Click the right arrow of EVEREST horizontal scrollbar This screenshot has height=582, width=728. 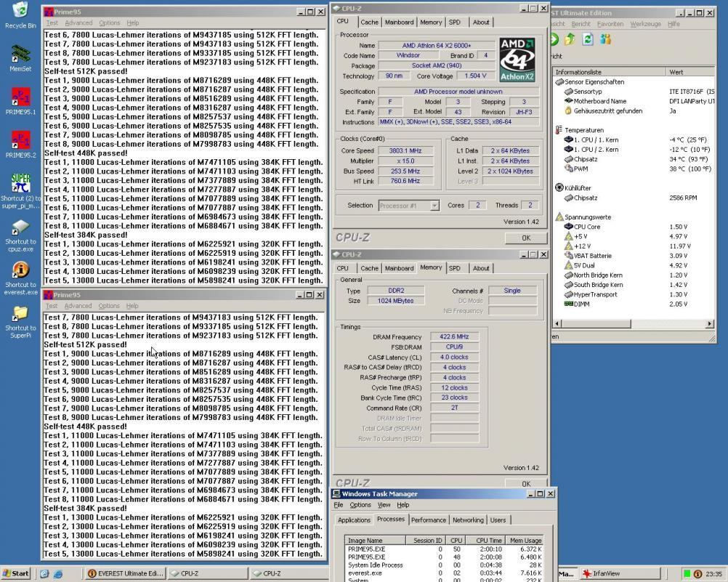[709, 323]
